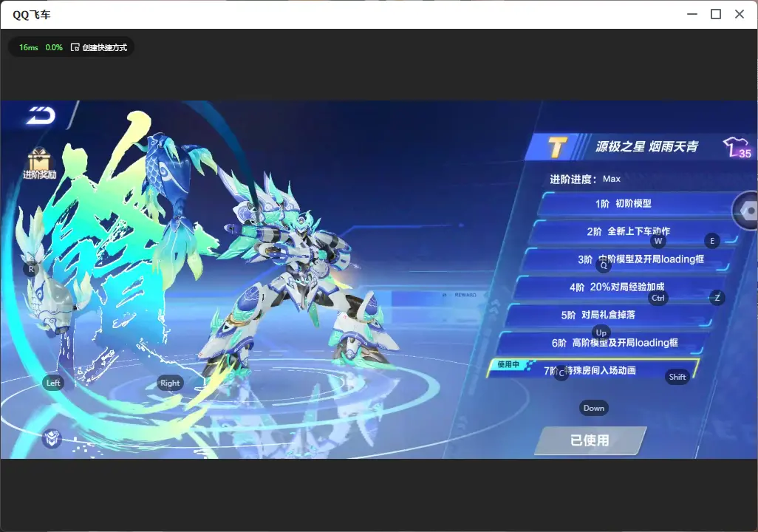Click the C key overlay button

tap(561, 373)
